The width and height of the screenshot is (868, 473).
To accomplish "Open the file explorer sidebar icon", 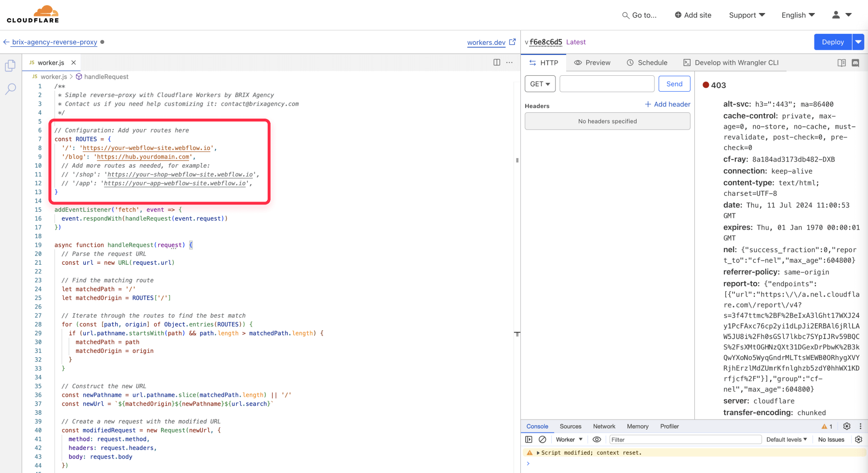I will (11, 65).
